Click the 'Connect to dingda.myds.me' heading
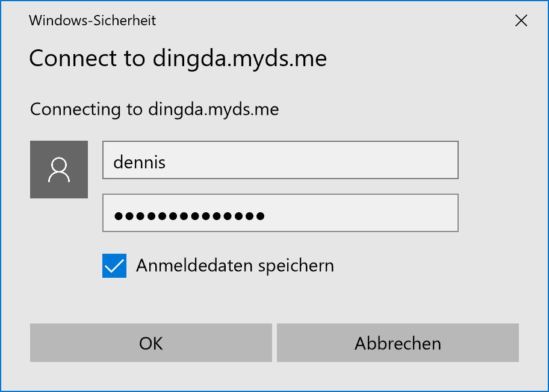The width and height of the screenshot is (549, 392). pos(178,59)
